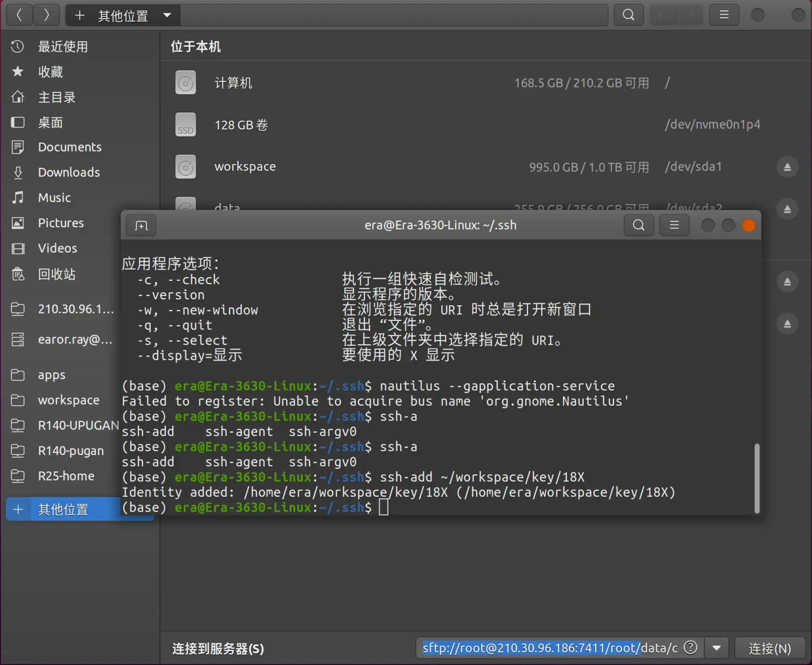This screenshot has width=812, height=665.
Task: Expand the 其他位置 path dropdown arrow
Action: tap(167, 15)
